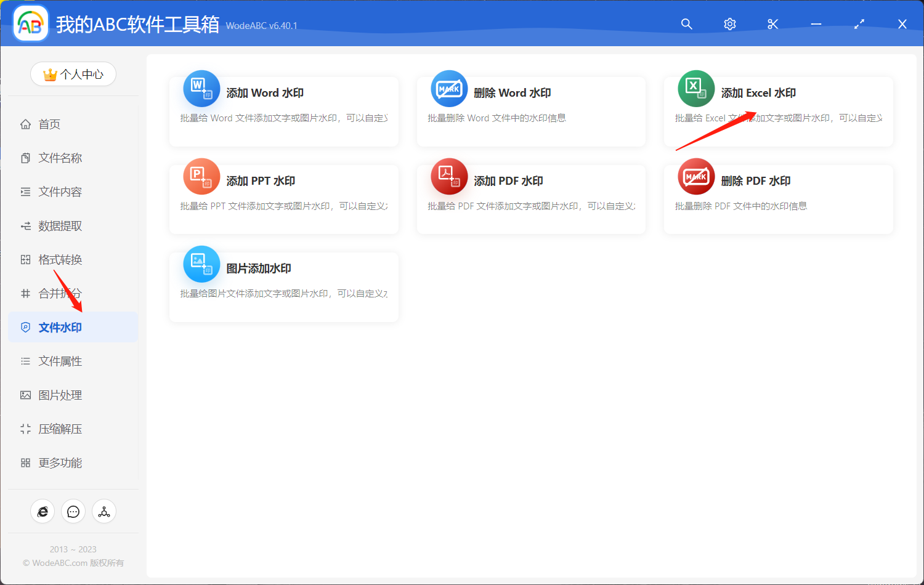The image size is (924, 585).
Task: Click the share network icon at sidebar bottom
Action: point(104,511)
